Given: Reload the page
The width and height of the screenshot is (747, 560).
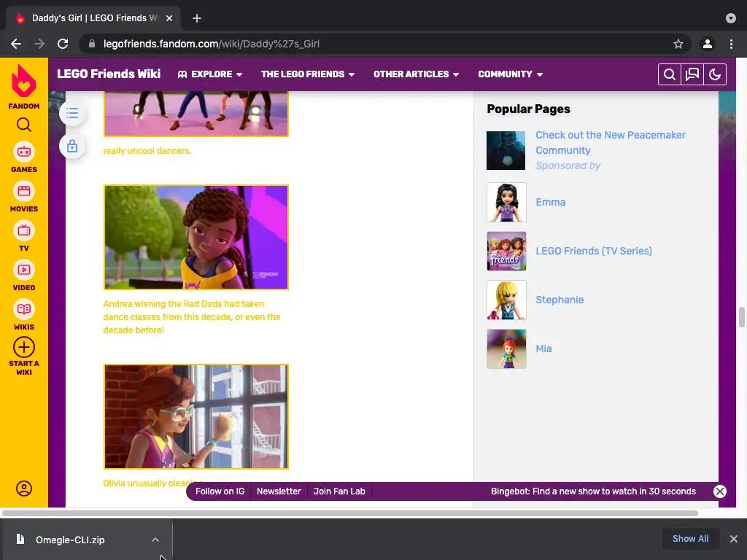Looking at the screenshot, I should (63, 44).
